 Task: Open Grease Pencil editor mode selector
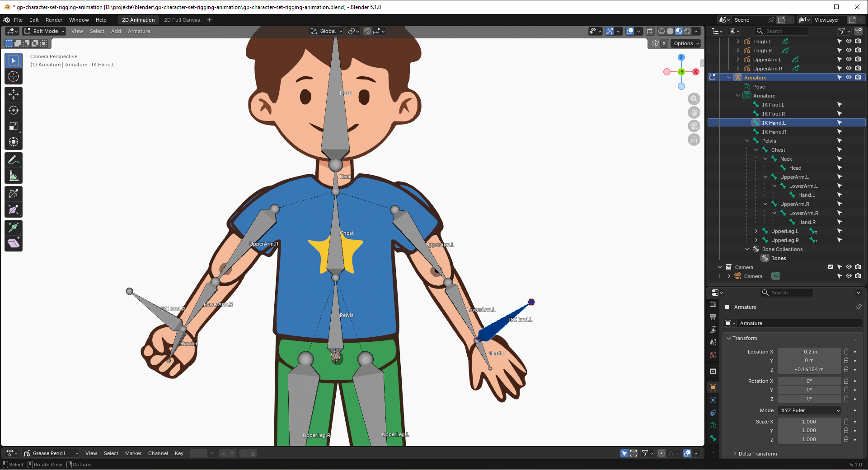click(x=51, y=453)
